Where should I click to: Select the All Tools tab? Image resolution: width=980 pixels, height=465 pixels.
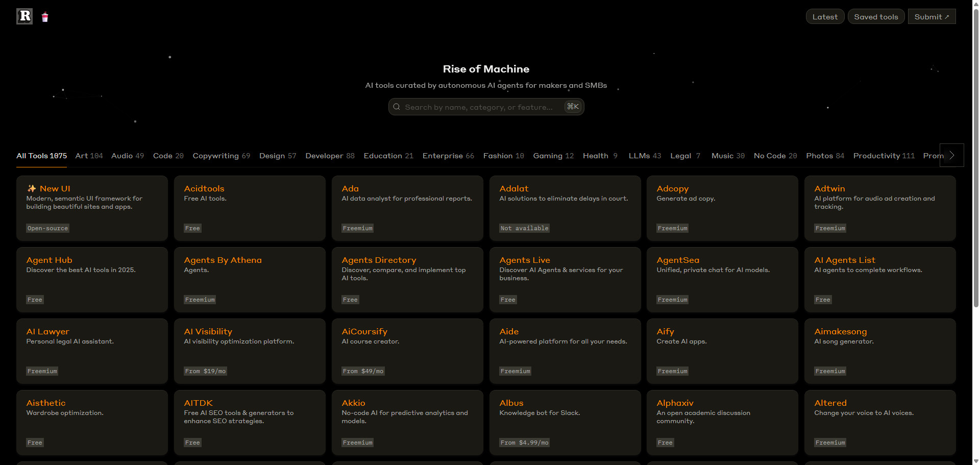click(41, 156)
